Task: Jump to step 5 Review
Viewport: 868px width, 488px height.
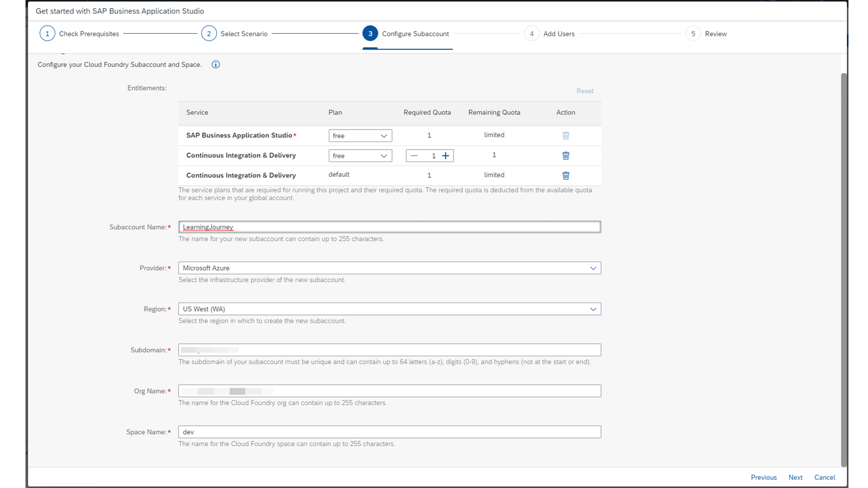Action: 706,34
